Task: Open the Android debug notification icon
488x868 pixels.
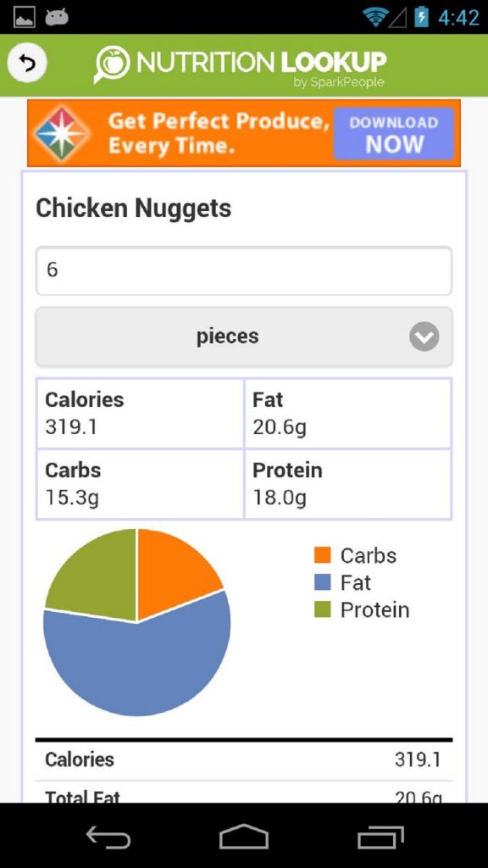Action: point(57,17)
